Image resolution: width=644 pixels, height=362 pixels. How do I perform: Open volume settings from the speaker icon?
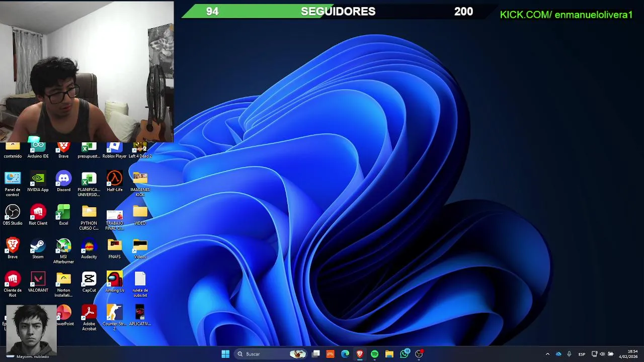tap(602, 354)
